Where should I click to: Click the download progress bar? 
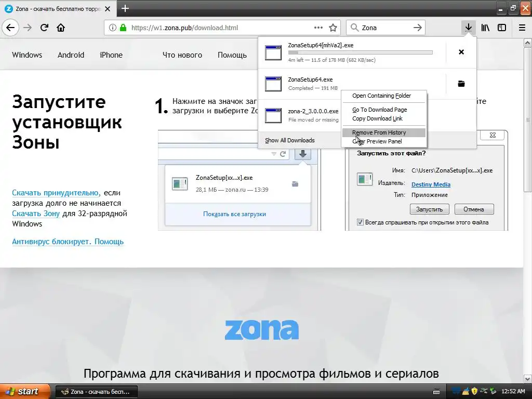361,52
